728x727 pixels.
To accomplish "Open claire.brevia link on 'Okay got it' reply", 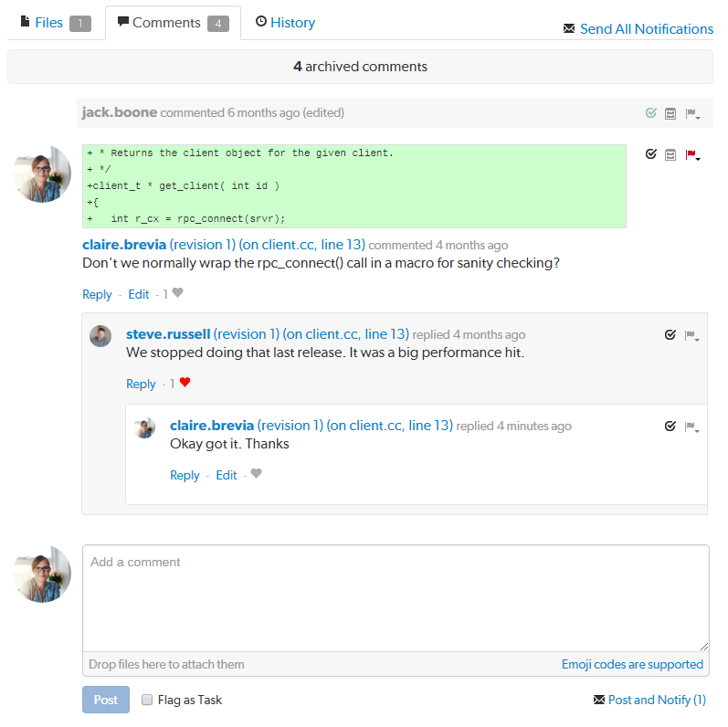I will (x=212, y=426).
